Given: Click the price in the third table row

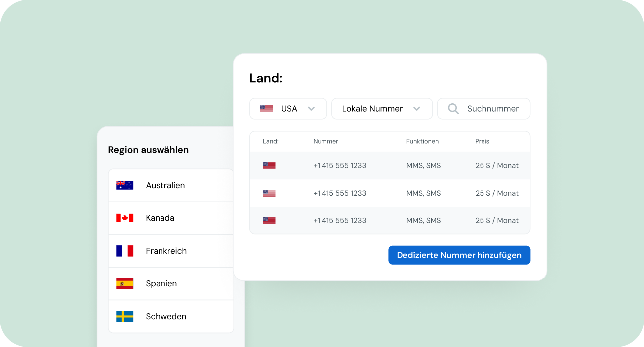Looking at the screenshot, I should click(496, 220).
